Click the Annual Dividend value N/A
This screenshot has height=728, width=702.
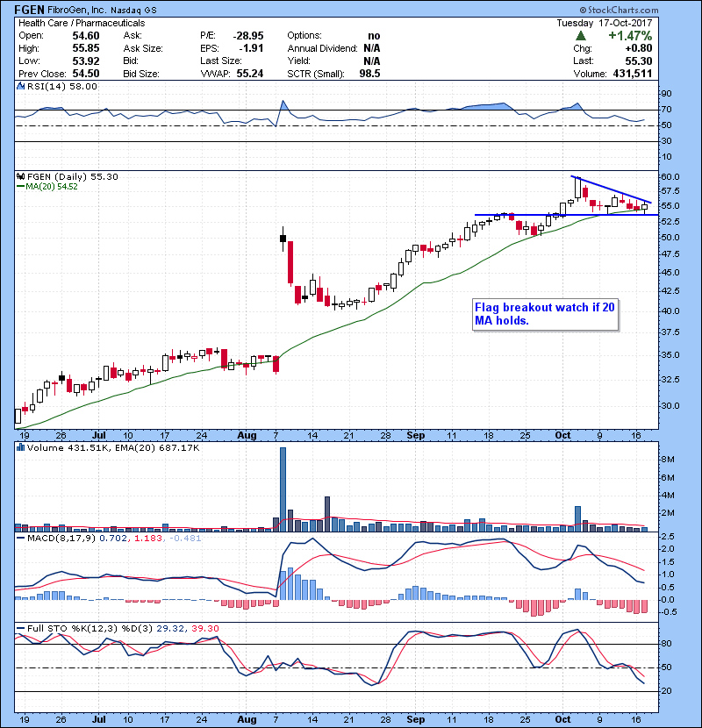tap(372, 48)
